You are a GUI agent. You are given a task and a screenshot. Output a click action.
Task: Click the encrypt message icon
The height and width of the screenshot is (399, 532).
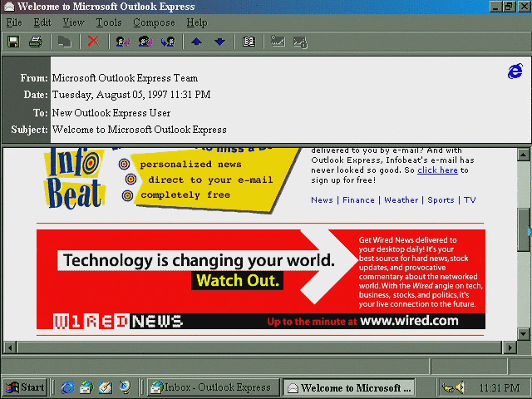pos(301,42)
